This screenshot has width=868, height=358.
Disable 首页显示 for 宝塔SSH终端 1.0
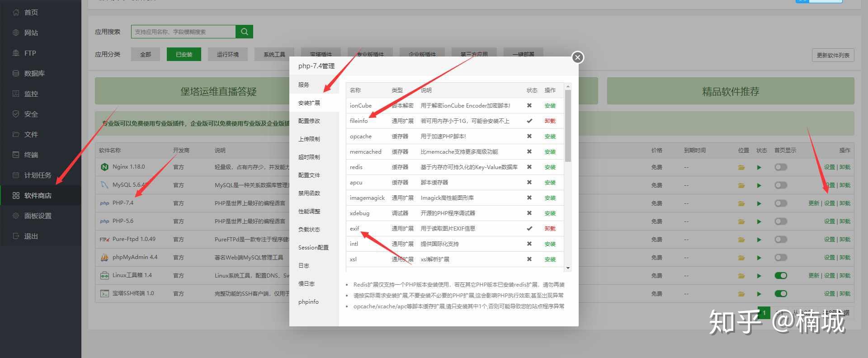point(781,294)
